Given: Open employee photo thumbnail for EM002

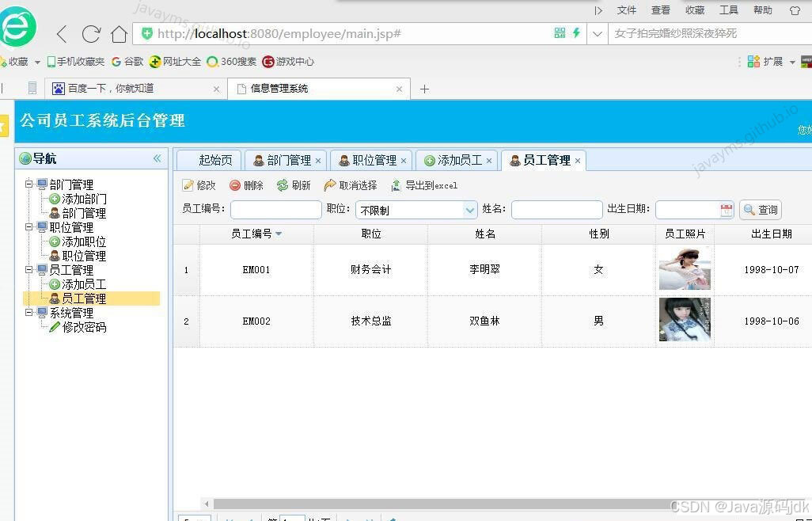Looking at the screenshot, I should [685, 319].
